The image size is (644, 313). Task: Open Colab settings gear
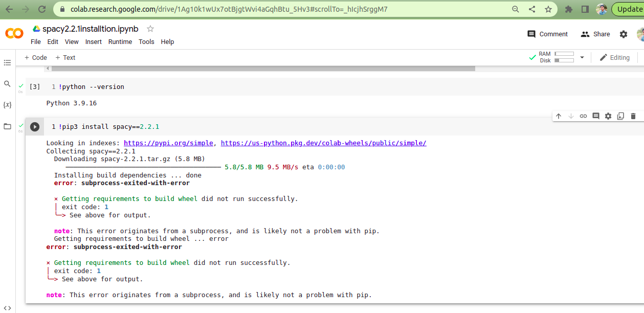(x=624, y=34)
